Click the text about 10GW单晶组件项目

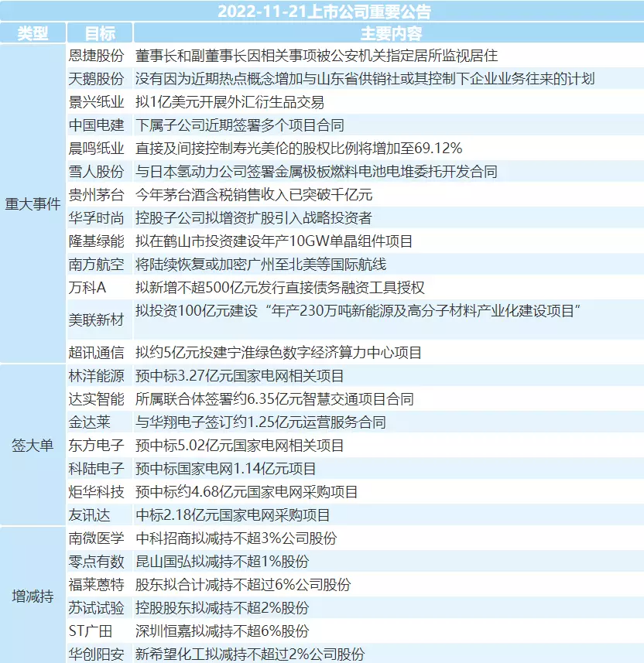point(274,241)
